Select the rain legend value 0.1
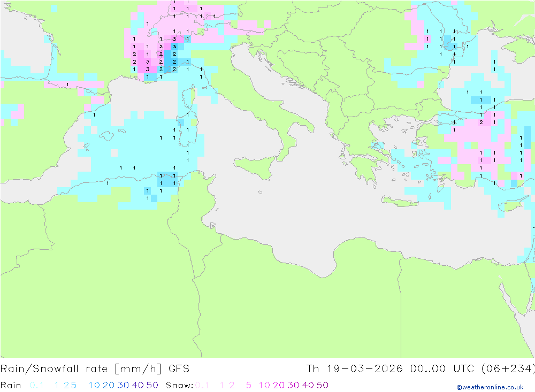This screenshot has width=535, height=392. 36,385
